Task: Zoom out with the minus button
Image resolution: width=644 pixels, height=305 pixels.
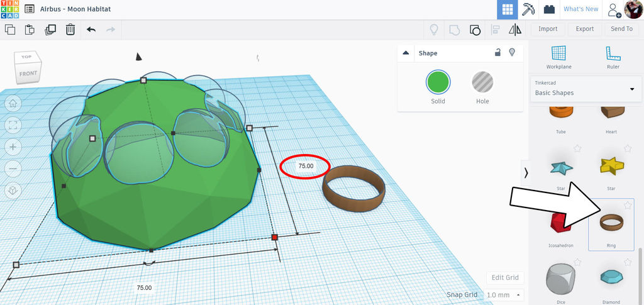Action: 13,169
